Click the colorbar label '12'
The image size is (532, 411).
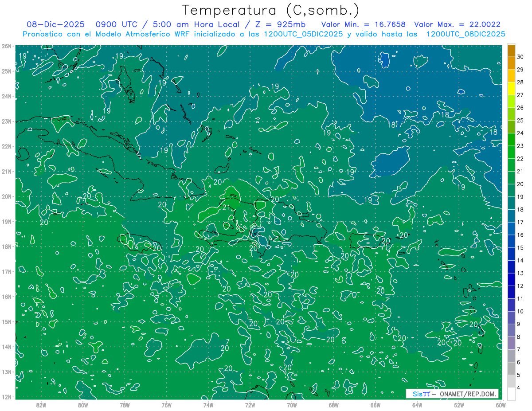pyautogui.click(x=520, y=286)
